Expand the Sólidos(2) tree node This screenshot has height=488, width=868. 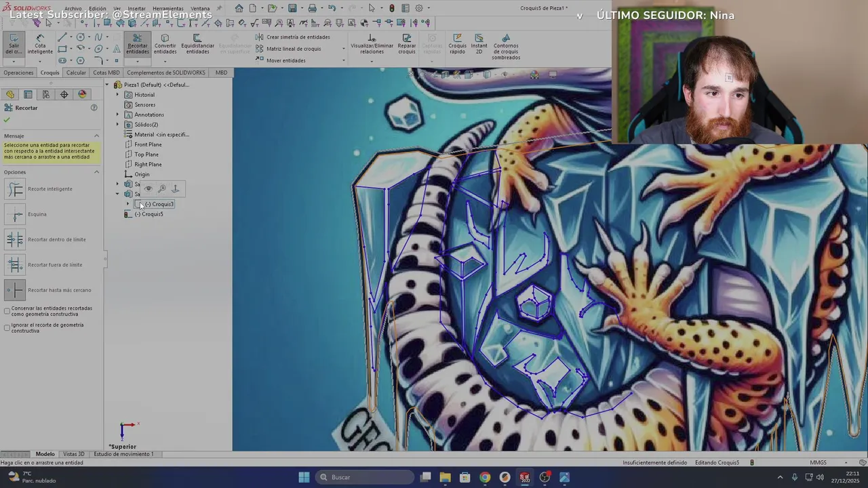(x=117, y=125)
